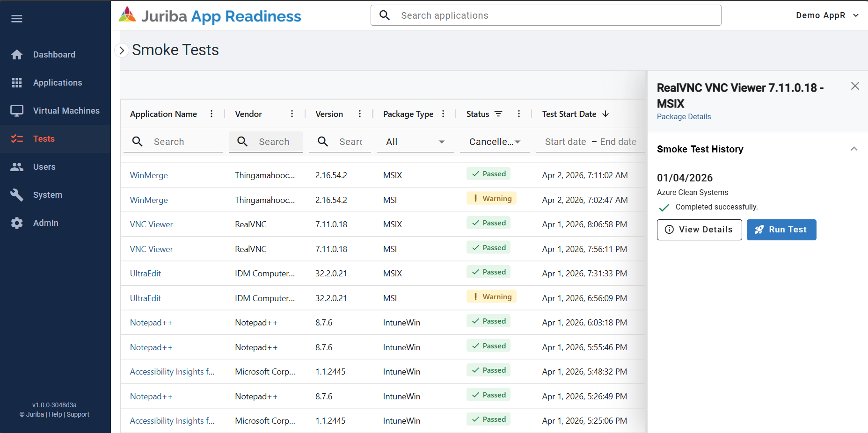Expand the sidebar panel chevron beside Smoke Tests
This screenshot has width=868, height=433.
click(122, 51)
